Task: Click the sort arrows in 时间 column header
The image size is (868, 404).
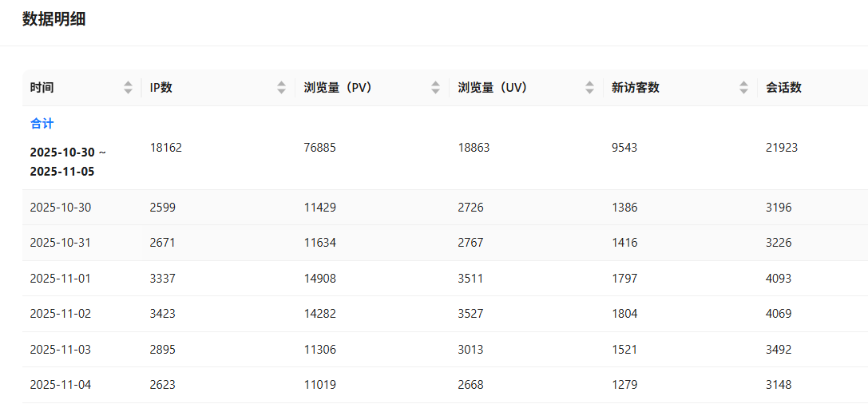Action: (x=128, y=88)
